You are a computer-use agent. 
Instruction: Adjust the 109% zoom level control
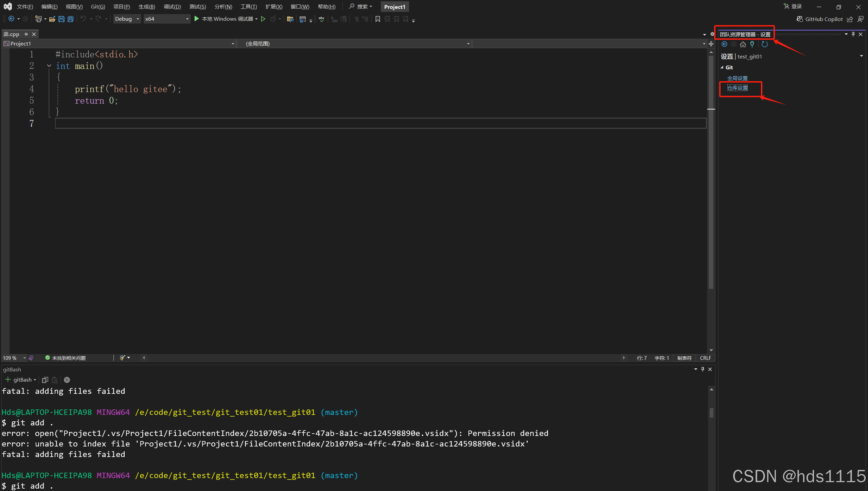click(x=14, y=358)
